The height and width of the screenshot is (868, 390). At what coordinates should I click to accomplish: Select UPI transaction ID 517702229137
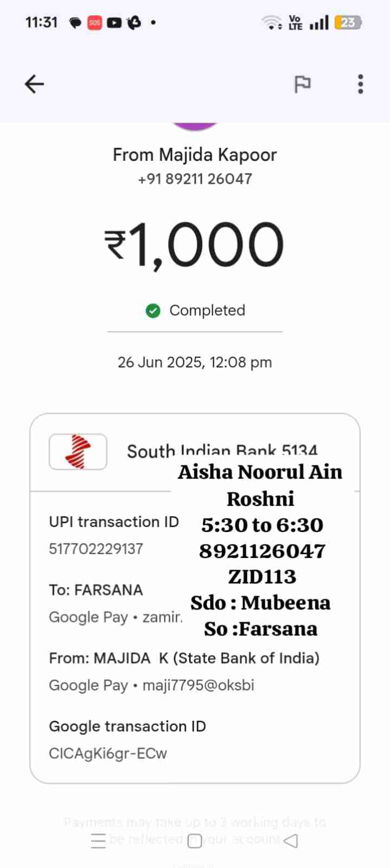click(96, 549)
